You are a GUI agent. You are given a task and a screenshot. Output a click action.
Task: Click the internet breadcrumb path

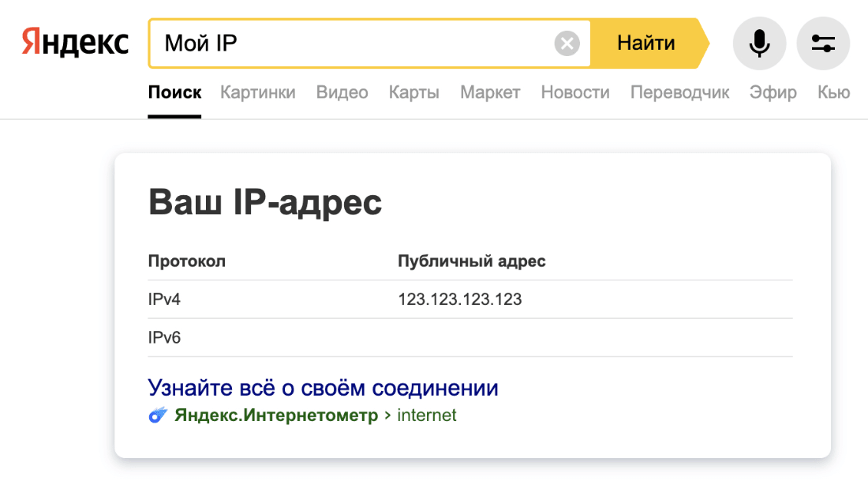click(x=427, y=415)
